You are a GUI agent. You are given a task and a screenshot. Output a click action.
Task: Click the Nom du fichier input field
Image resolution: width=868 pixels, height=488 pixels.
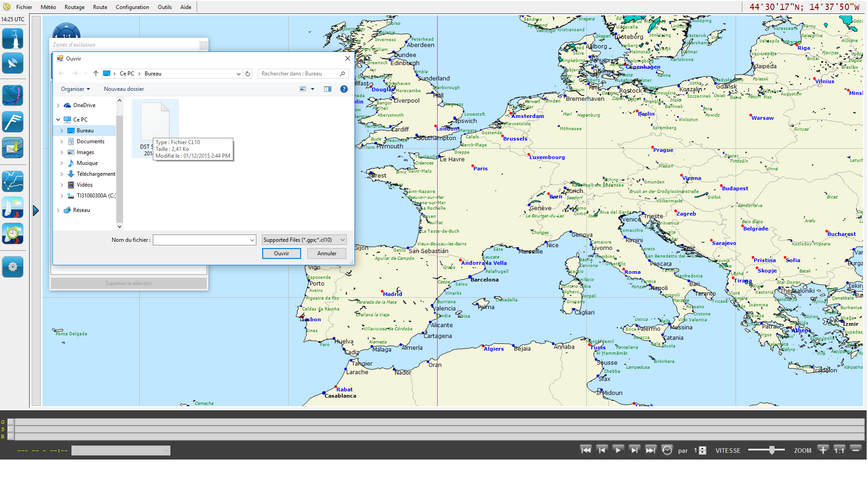click(201, 240)
